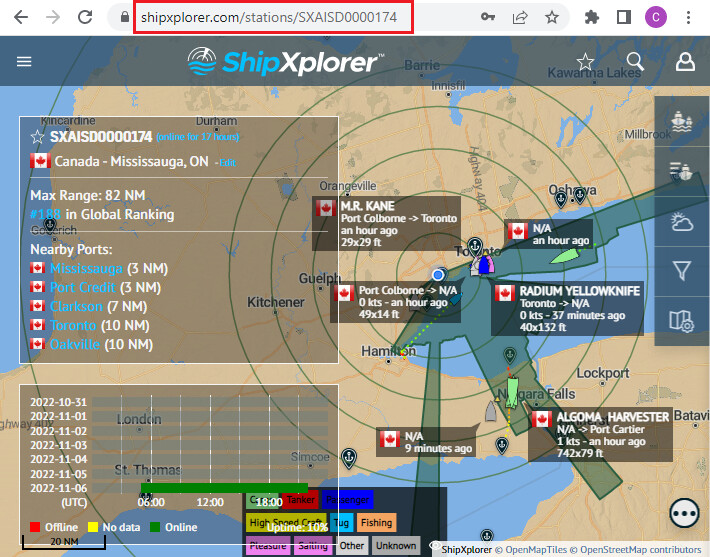
Task: Click green online bar for 2022-11-06
Action: click(x=225, y=488)
